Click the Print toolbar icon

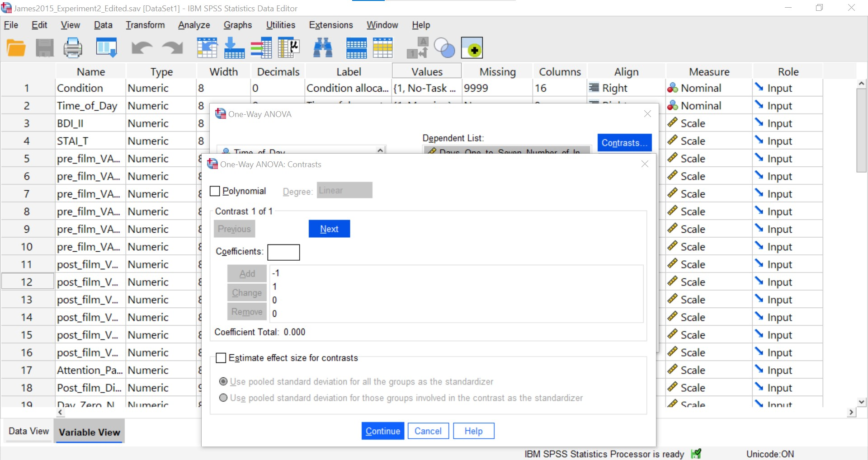click(x=72, y=48)
